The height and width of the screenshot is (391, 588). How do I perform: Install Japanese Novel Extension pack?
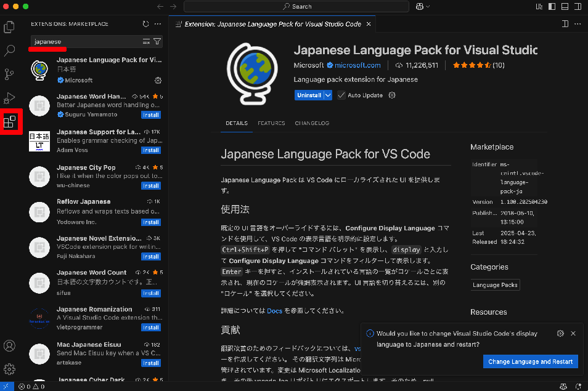(x=151, y=257)
